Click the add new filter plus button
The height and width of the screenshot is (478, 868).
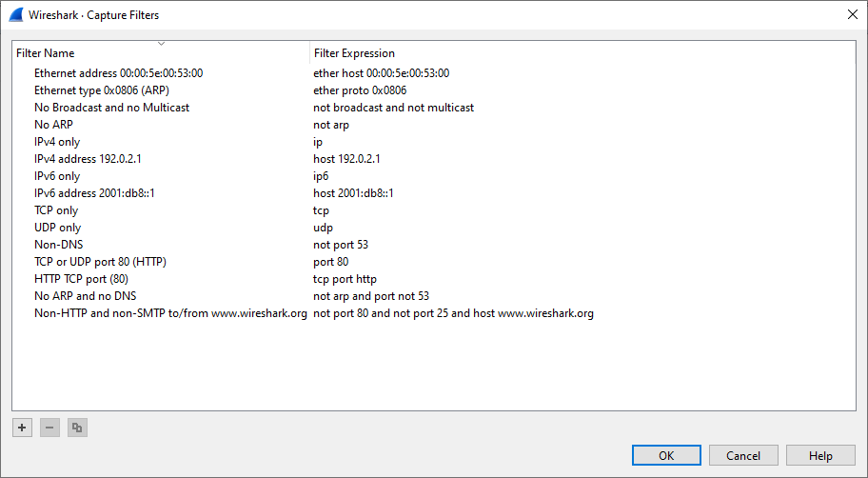[22, 428]
